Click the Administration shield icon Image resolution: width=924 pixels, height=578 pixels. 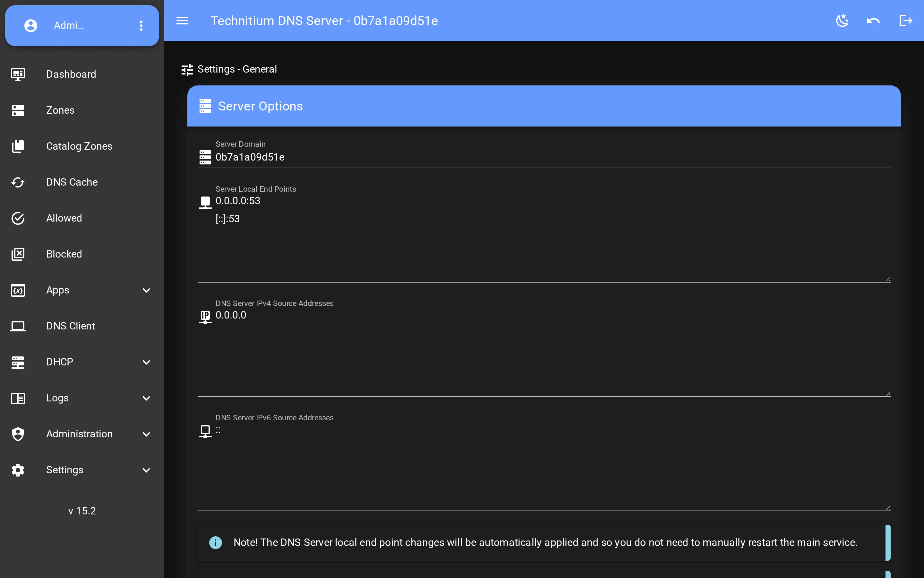[18, 434]
